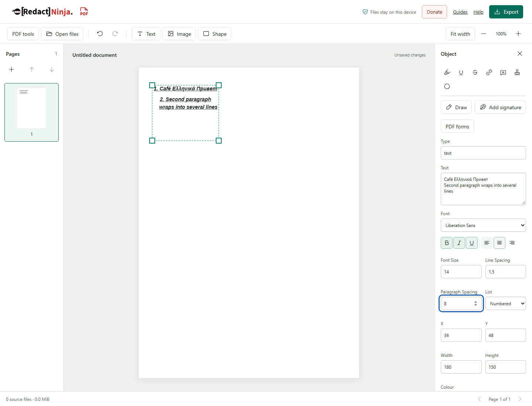Screen dimensions: 532x406
Task: Click the Paragraph Spacing stepper arrows
Action: coord(475,303)
